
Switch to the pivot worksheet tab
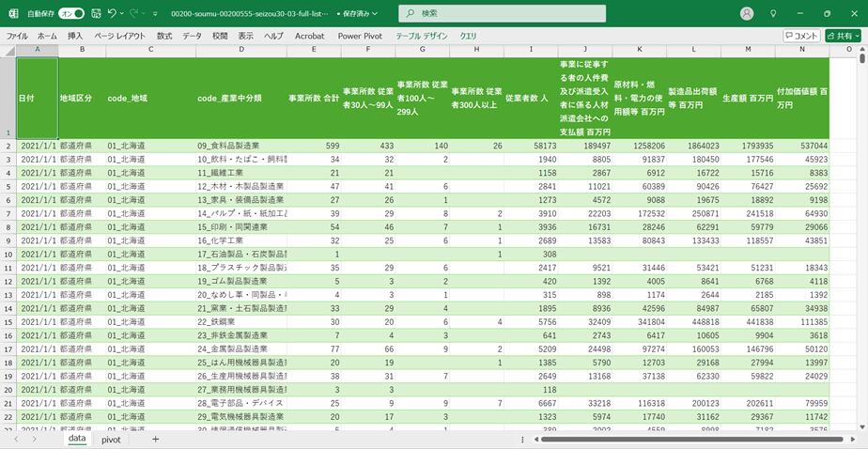[112, 439]
